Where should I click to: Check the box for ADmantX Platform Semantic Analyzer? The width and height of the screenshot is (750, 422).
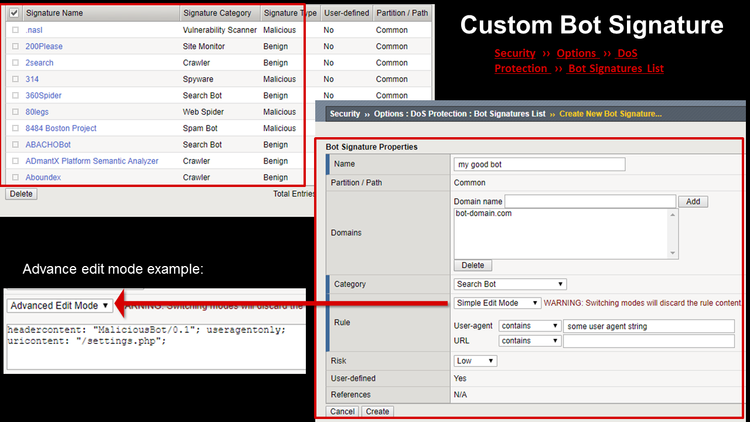point(15,161)
